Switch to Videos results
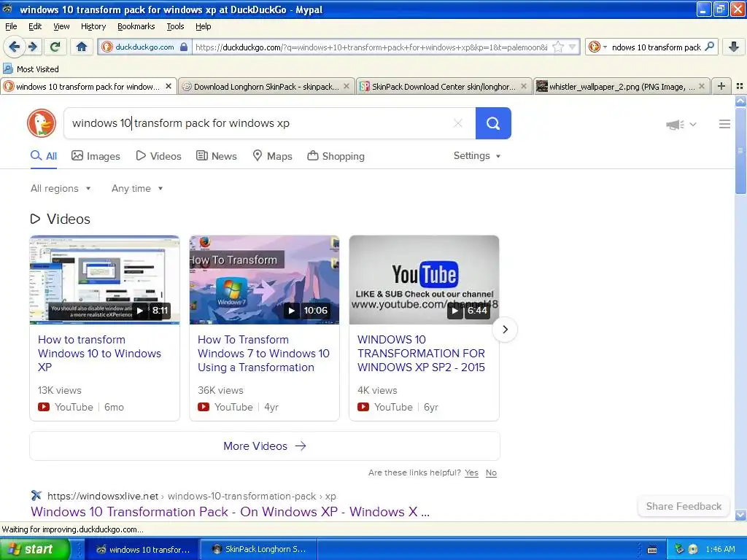This screenshot has height=560, width=747. pyautogui.click(x=158, y=156)
